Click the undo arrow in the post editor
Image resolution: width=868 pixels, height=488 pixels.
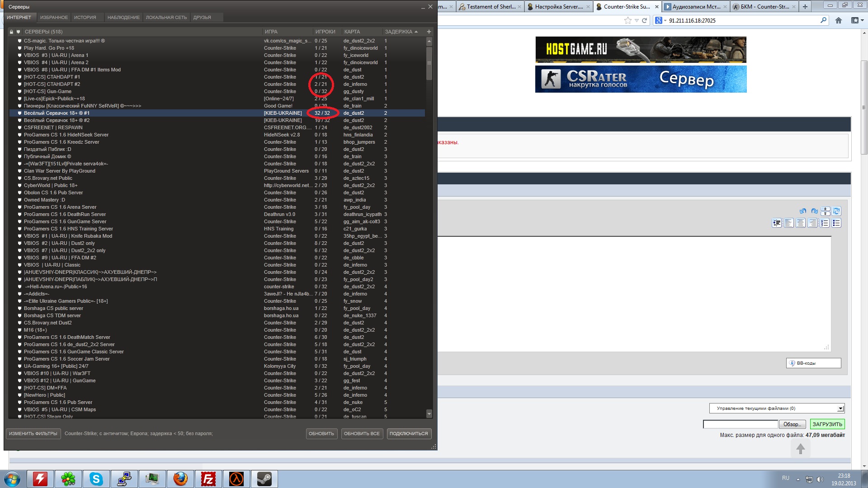[x=802, y=211]
